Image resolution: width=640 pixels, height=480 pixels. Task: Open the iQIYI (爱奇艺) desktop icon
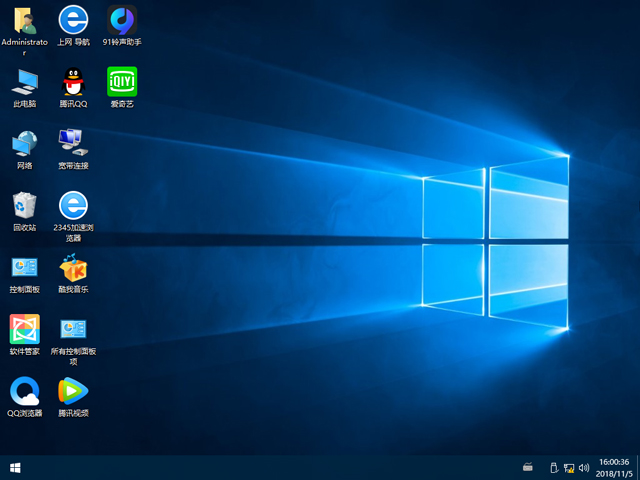pos(122,82)
